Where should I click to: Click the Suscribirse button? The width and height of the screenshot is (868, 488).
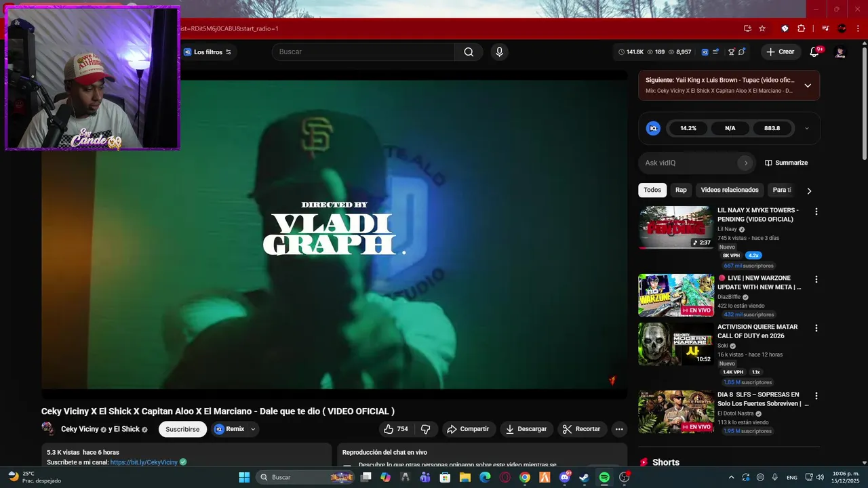[x=182, y=429]
